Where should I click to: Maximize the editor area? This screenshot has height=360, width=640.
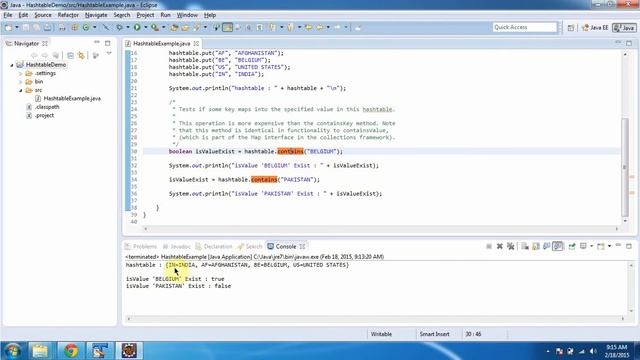pos(629,43)
